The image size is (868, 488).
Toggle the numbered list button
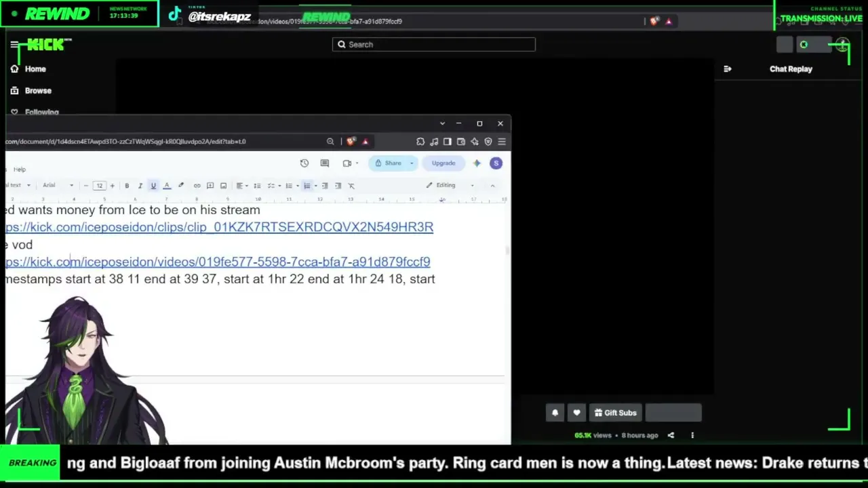[x=307, y=186]
